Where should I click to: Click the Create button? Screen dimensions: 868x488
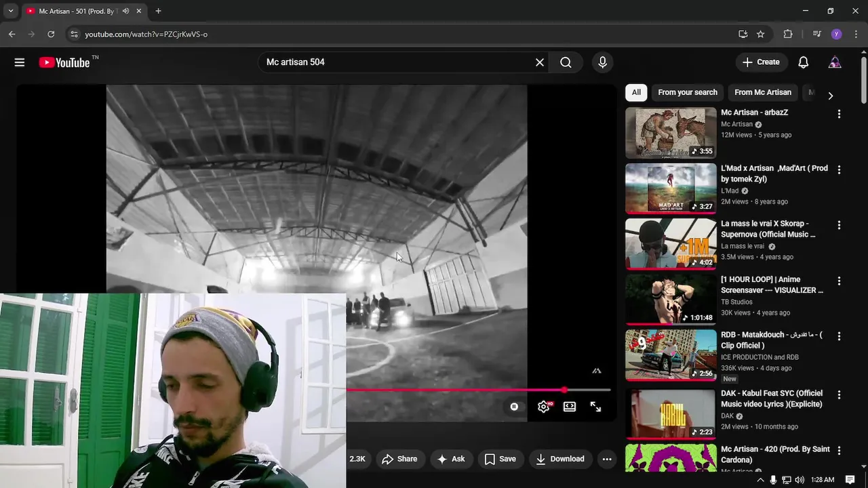coord(762,62)
